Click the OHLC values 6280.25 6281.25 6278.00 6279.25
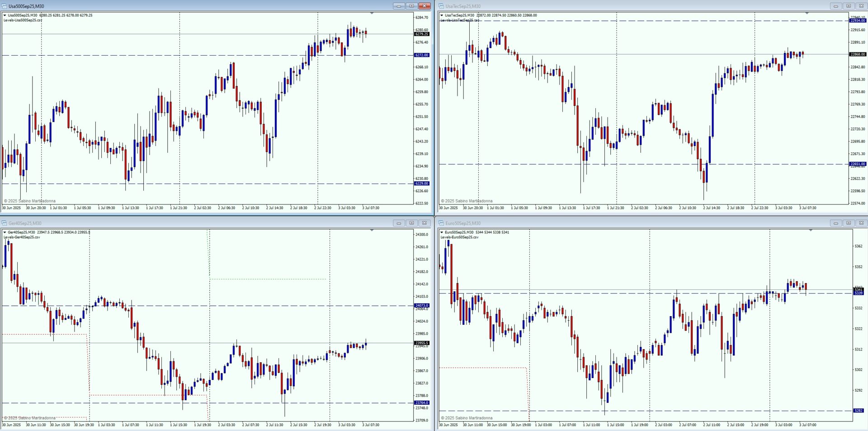This screenshot has width=868, height=431. 66,15
